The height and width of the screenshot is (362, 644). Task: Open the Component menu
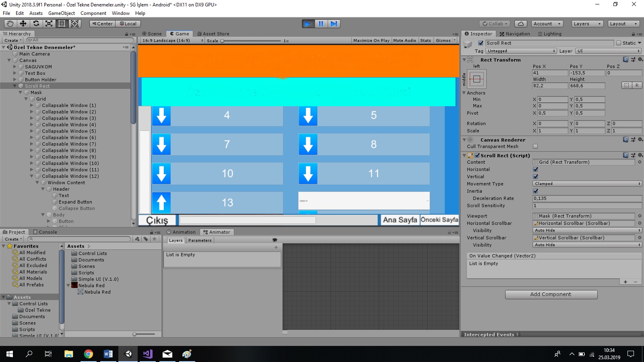pos(93,13)
